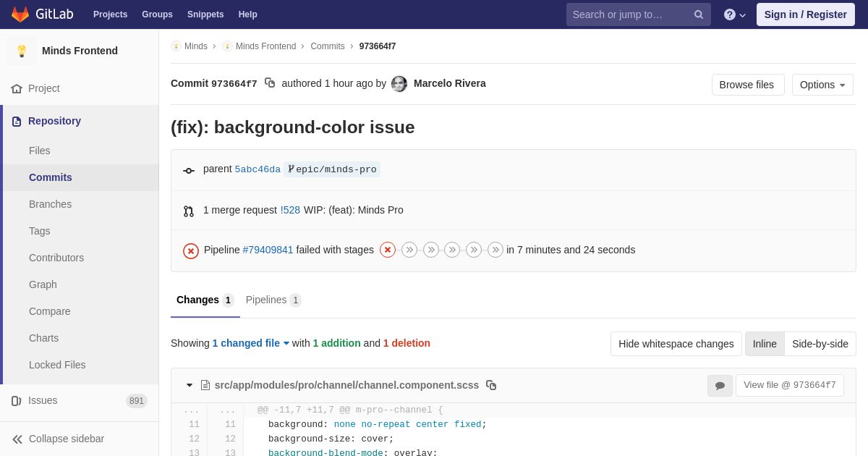868x456 pixels.
Task: Click the Browse files button
Action: [x=747, y=85]
